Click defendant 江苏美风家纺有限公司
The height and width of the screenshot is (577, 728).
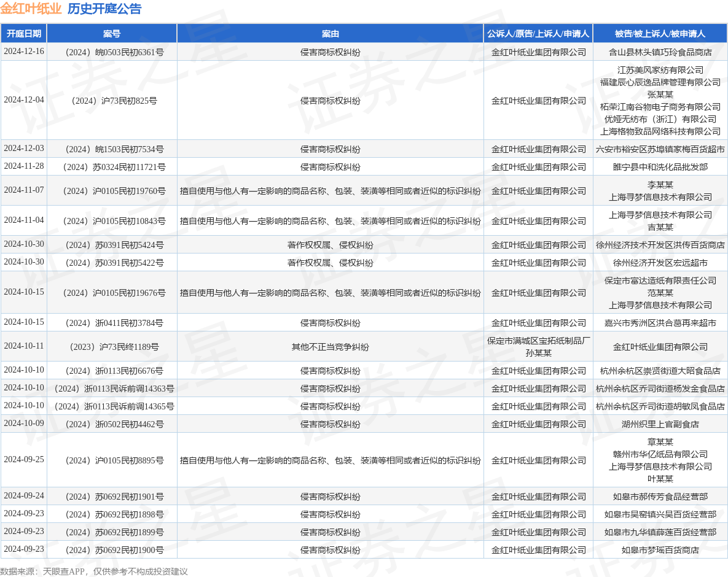(660, 70)
